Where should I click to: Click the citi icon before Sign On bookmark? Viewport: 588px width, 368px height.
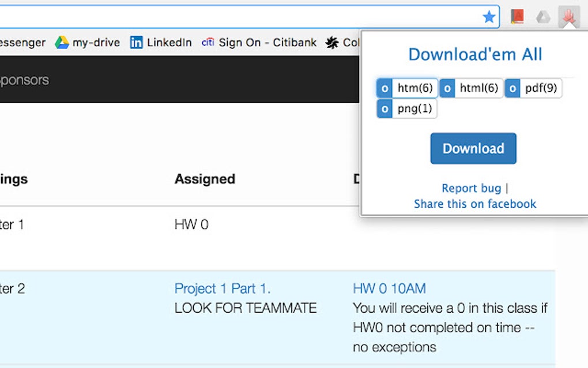(x=208, y=42)
